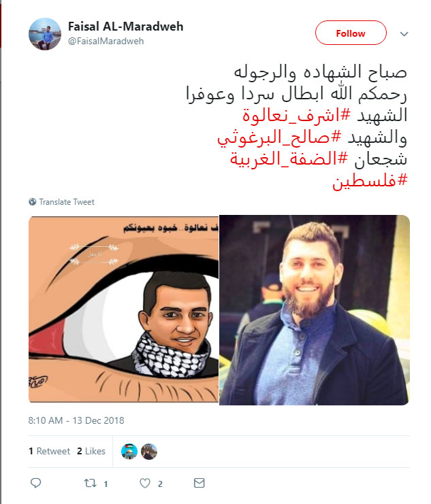
Task: Click the reply speech bubble icon
Action: [35, 483]
